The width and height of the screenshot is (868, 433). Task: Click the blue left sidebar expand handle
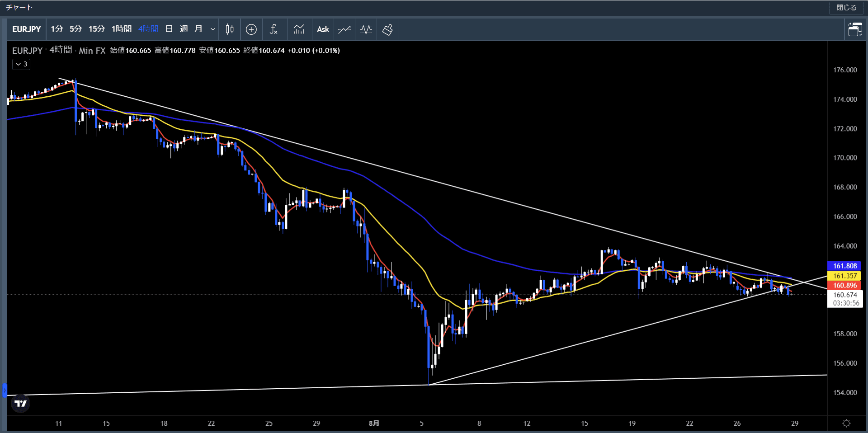click(x=5, y=390)
